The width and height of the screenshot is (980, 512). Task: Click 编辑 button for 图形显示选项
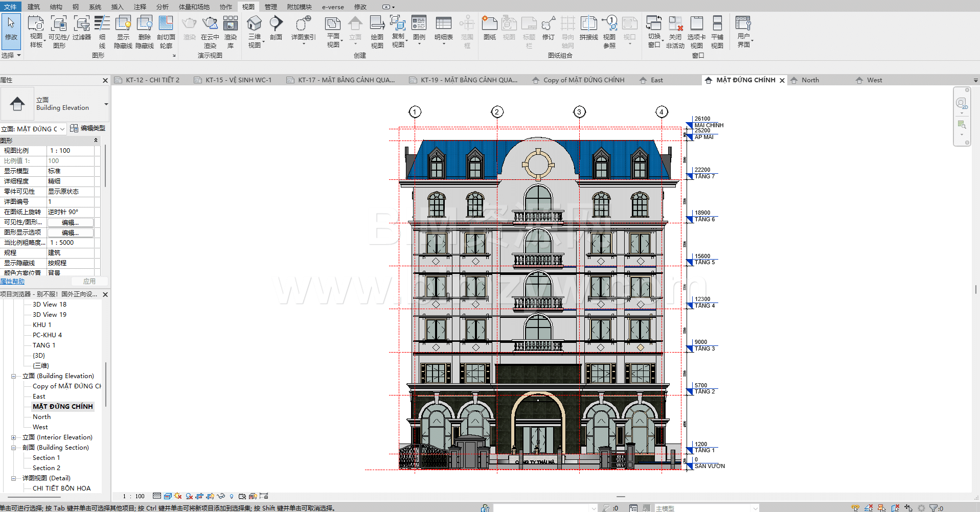71,232
